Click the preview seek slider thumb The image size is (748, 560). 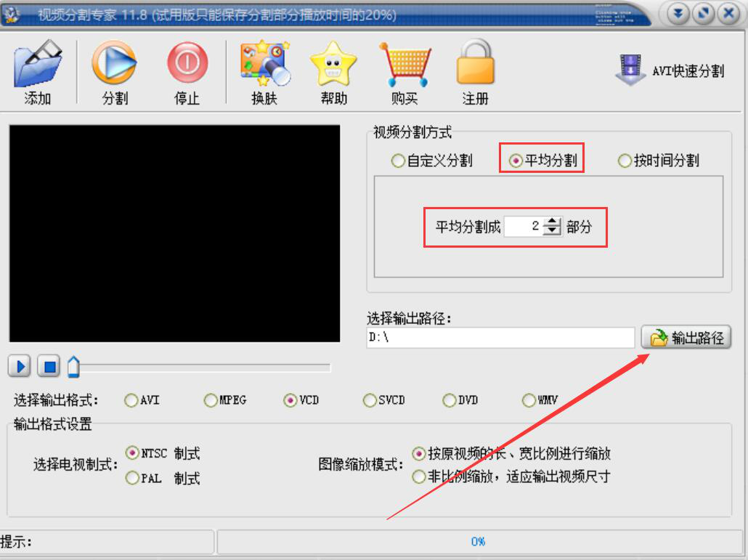pyautogui.click(x=73, y=367)
